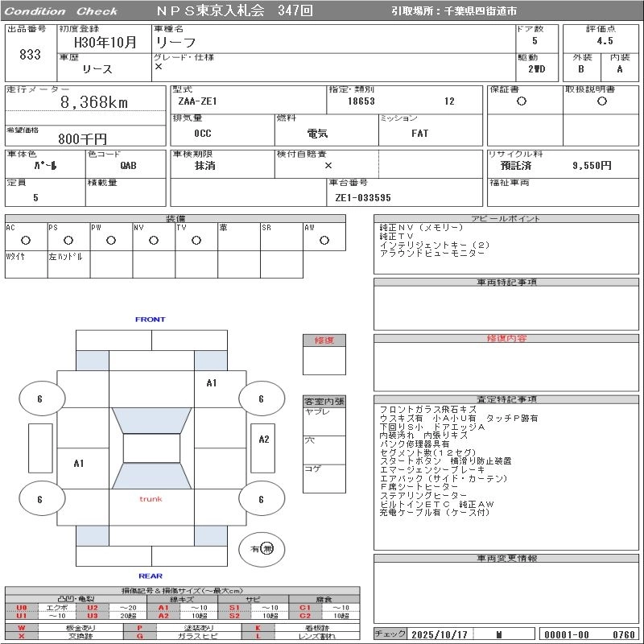Click the パンク修理器具有 note
The width and height of the screenshot is (644, 644).
point(415,444)
